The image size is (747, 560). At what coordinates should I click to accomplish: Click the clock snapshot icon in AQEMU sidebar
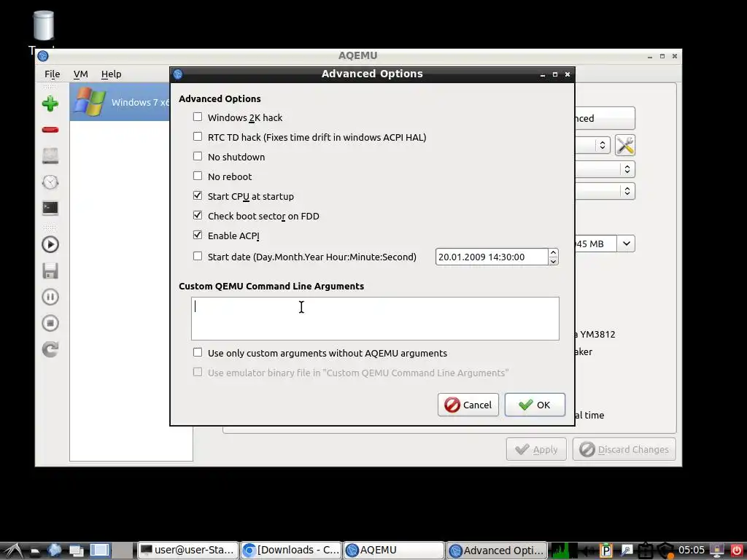tap(50, 182)
